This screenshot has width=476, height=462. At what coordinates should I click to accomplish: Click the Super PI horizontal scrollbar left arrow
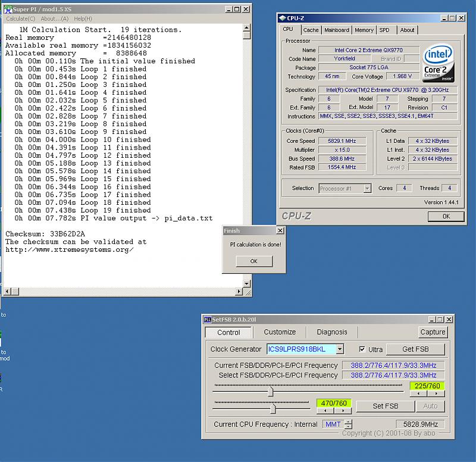coord(8,292)
